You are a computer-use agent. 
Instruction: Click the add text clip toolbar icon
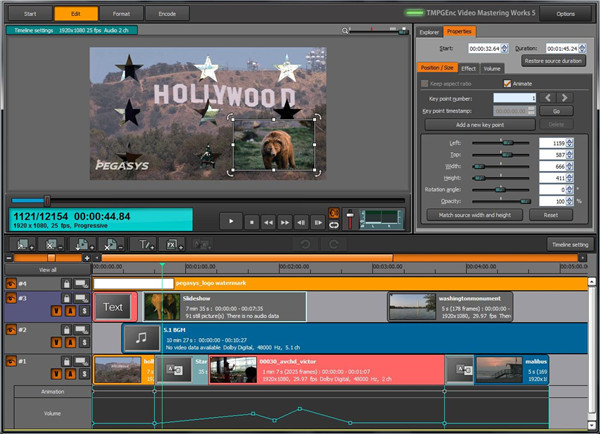click(x=146, y=244)
